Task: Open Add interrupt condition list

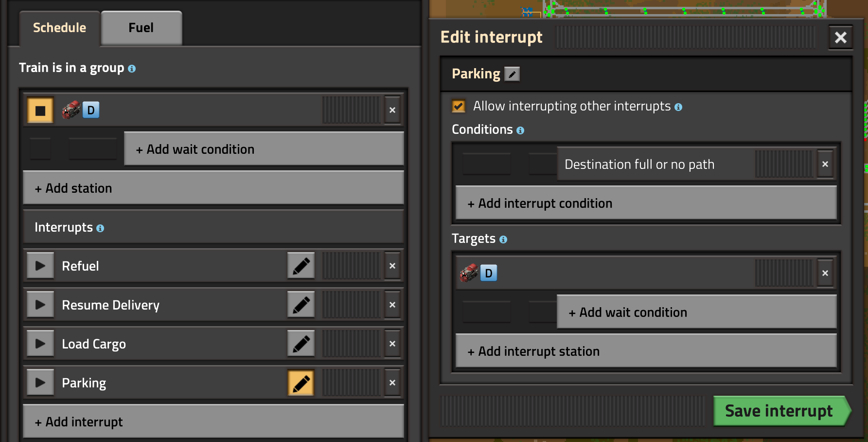Action: [x=646, y=203]
